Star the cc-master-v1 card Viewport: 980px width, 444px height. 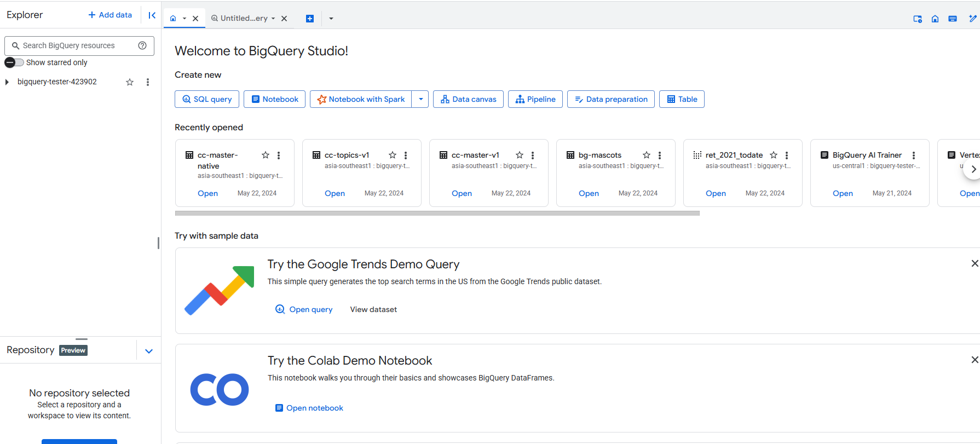(520, 155)
